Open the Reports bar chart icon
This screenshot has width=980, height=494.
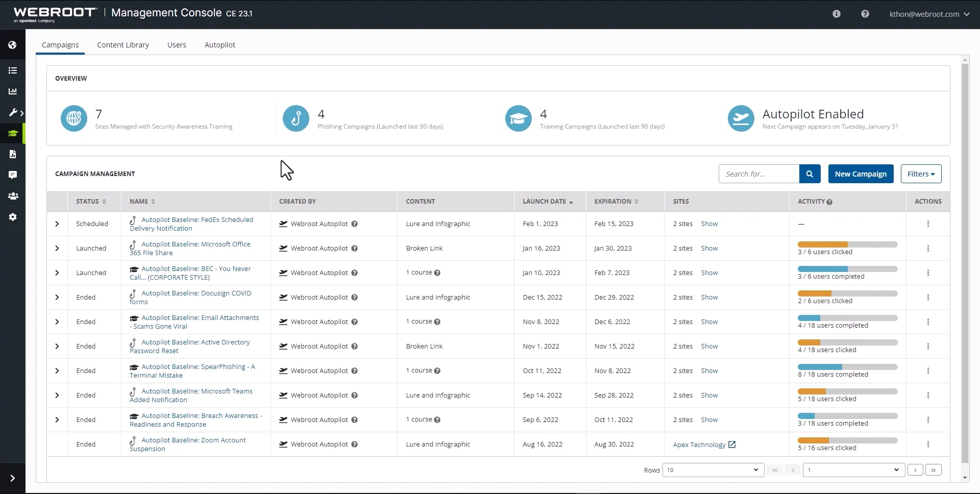(13, 91)
